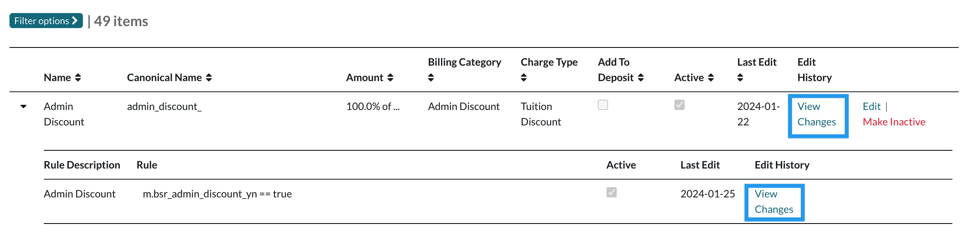Click Charge Type sort icon
This screenshot has width=980, height=235.
coord(524,78)
